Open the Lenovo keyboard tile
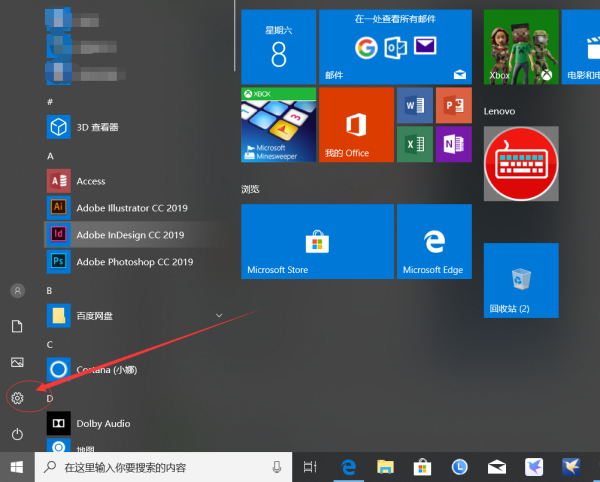 521,164
